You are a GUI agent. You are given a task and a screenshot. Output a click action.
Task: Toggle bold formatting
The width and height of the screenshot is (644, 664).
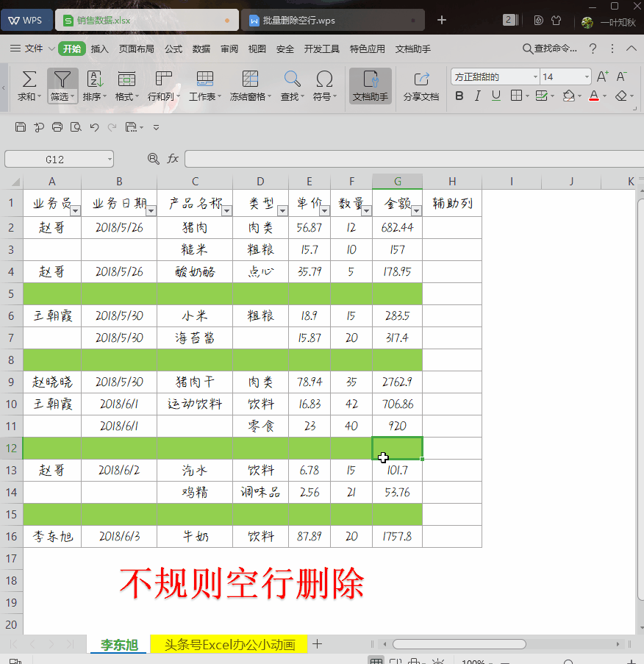[459, 96]
